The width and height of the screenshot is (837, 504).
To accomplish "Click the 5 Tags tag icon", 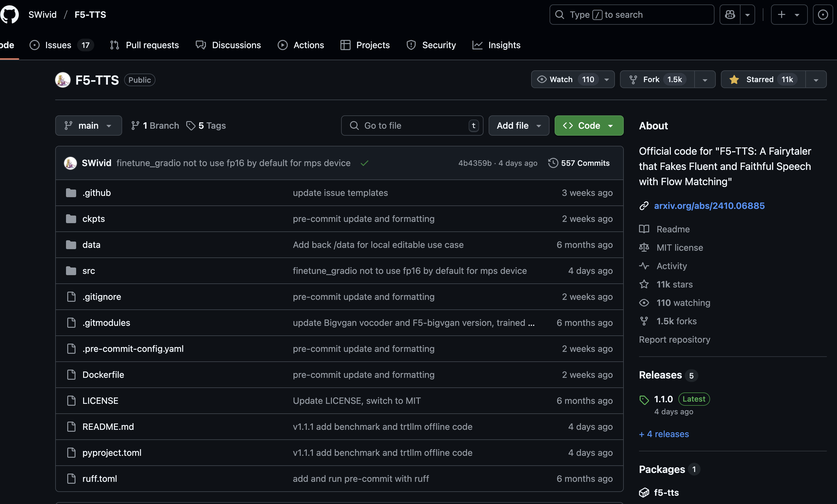I will 191,126.
